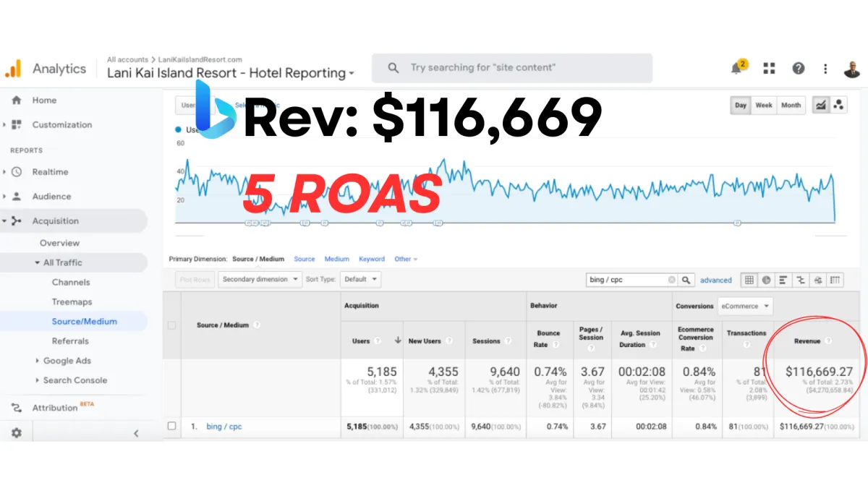Open the Attribution BETA section
This screenshot has height=488, width=868.
tap(63, 407)
